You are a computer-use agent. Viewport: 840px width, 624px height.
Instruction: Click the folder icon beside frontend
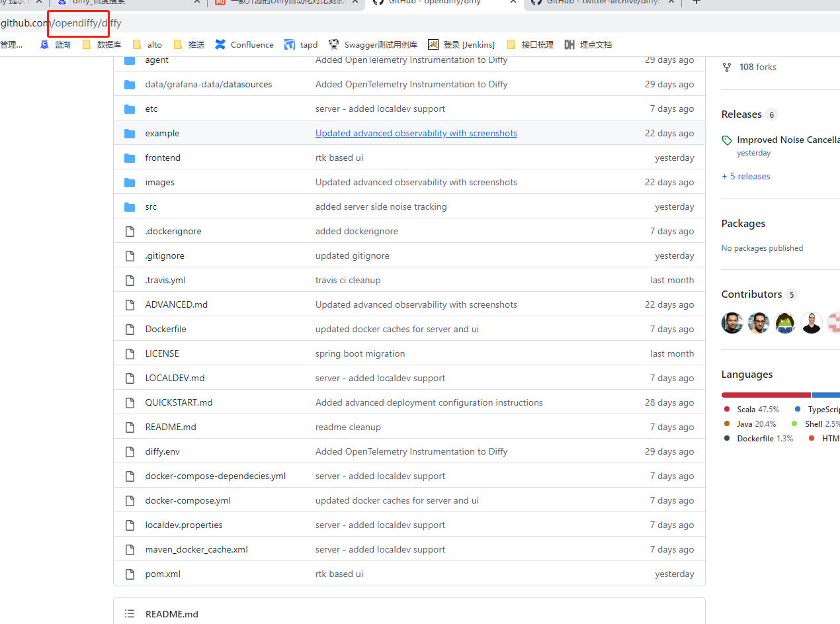click(130, 157)
